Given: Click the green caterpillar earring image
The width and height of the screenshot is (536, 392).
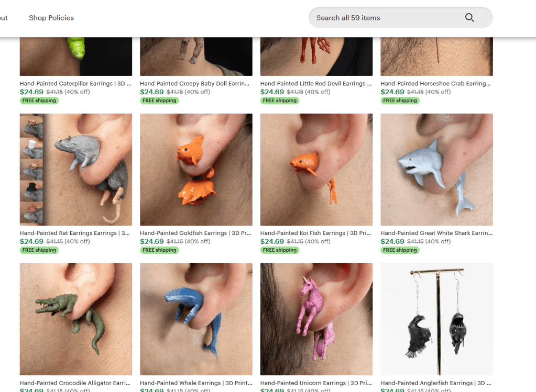Looking at the screenshot, I should point(76,57).
